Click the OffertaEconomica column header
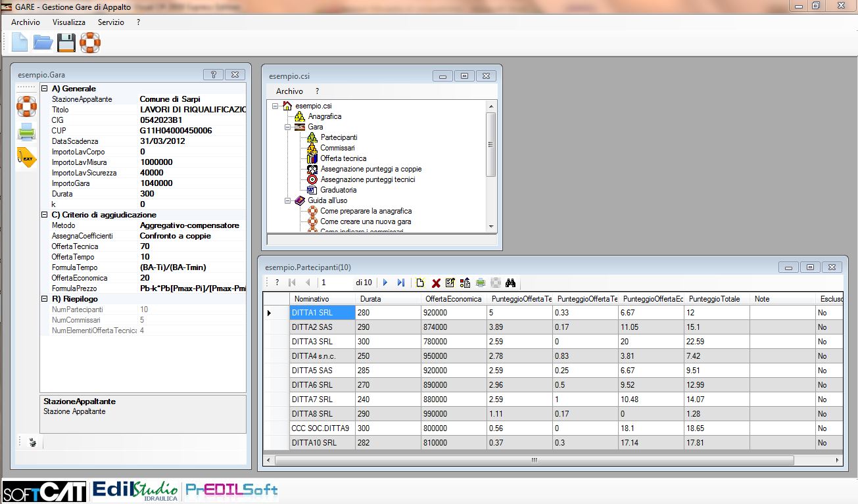Screen dimensions: 858x504 click(454, 299)
